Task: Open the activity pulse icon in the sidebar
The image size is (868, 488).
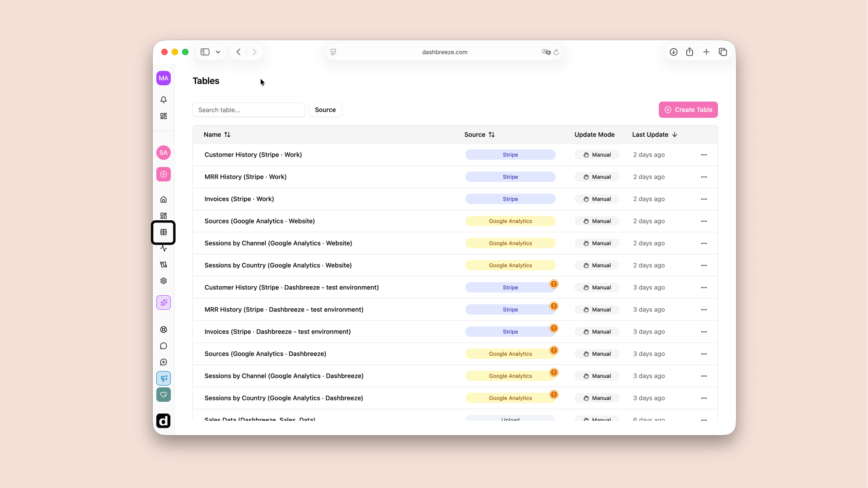Action: [x=164, y=248]
